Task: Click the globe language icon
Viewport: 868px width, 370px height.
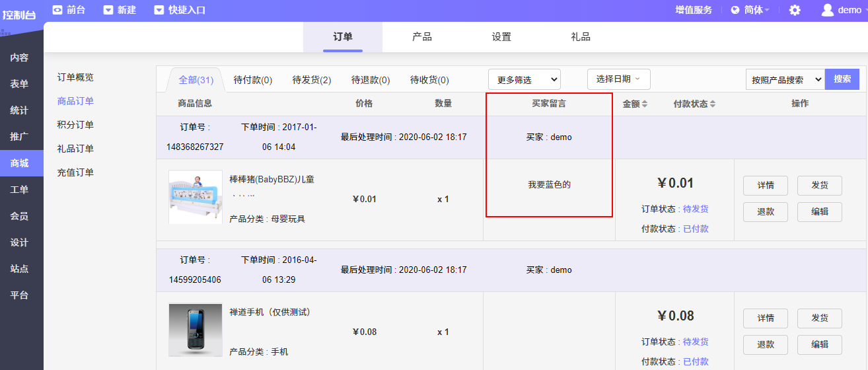Action: pos(735,11)
